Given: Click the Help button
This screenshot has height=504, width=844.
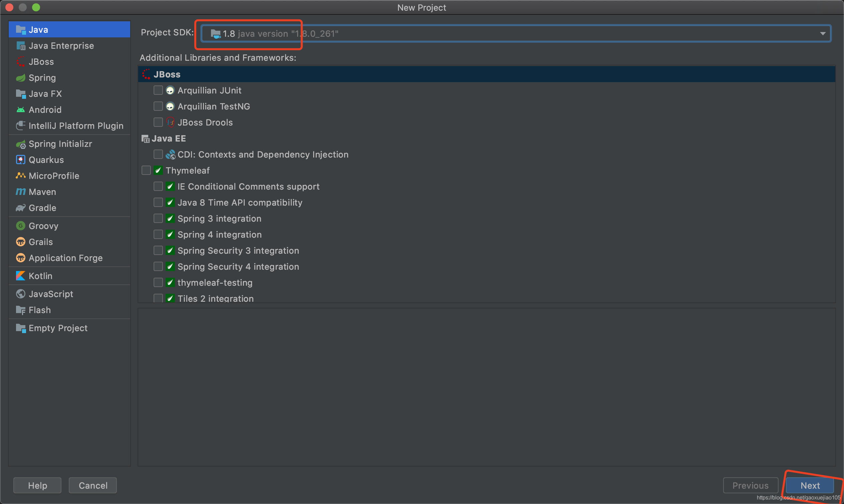Looking at the screenshot, I should click(x=37, y=485).
